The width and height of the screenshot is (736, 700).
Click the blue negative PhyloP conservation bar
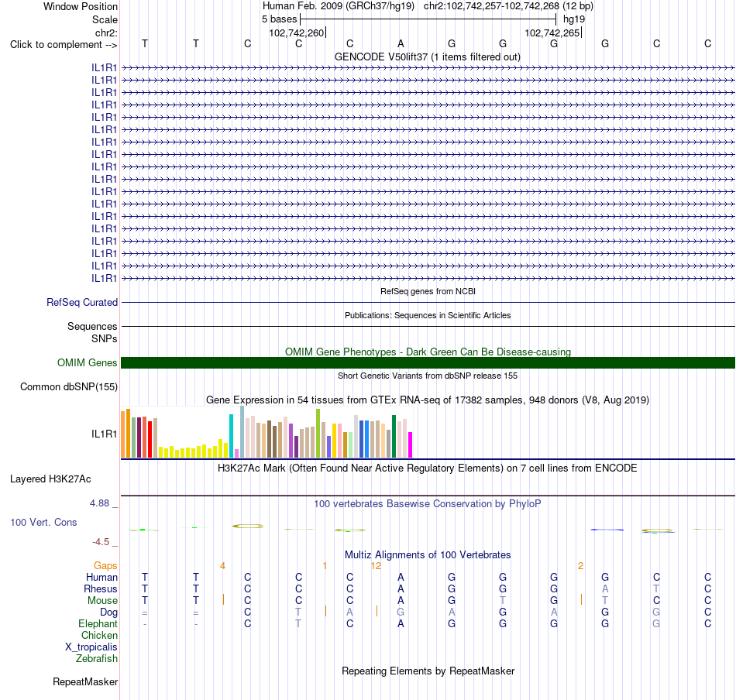coord(607,530)
